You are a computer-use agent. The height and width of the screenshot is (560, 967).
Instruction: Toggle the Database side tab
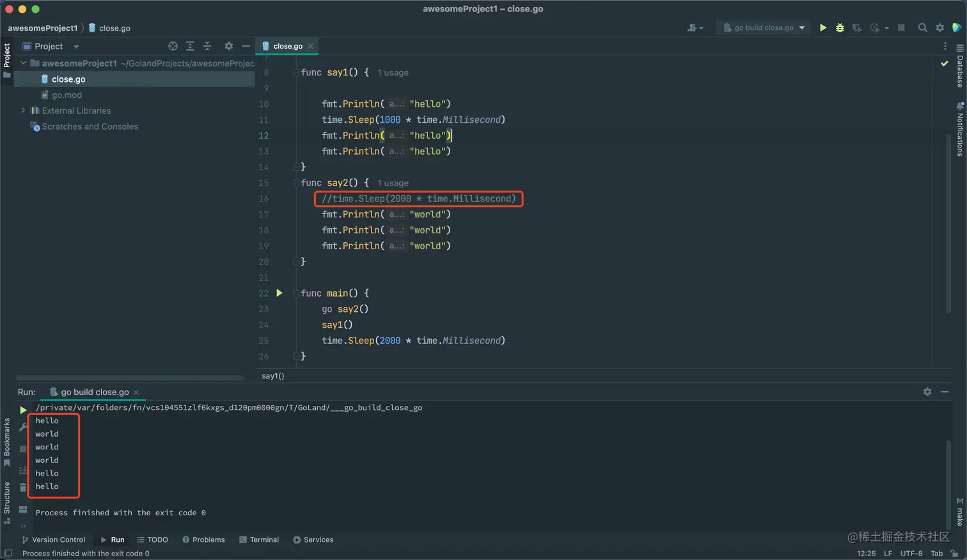click(960, 65)
